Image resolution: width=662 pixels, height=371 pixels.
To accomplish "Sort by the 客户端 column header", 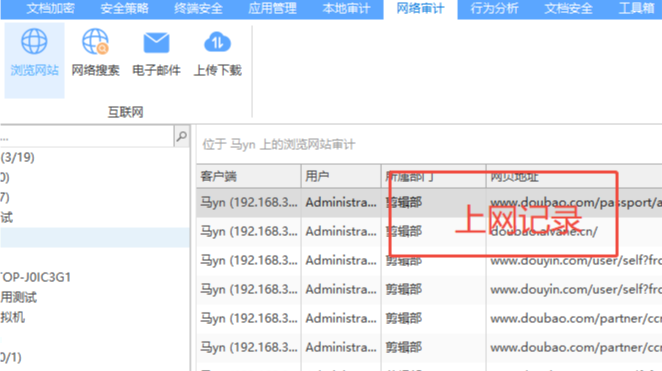I will 249,176.
